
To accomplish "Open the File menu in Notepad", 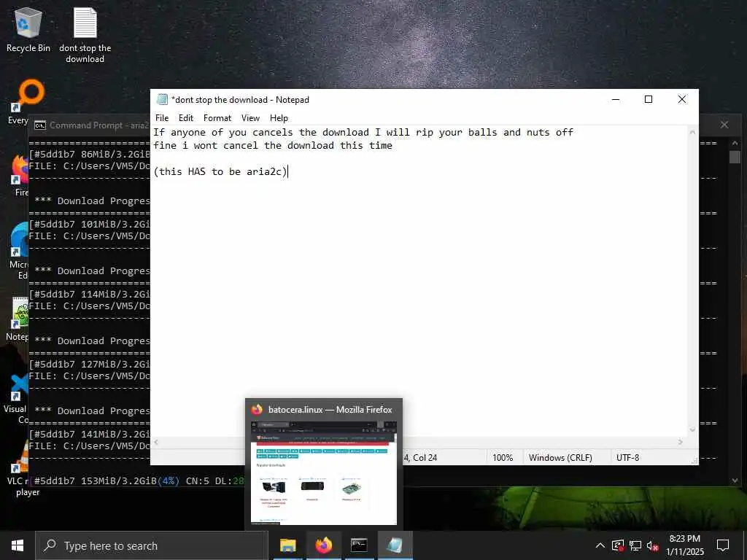I will (162, 118).
